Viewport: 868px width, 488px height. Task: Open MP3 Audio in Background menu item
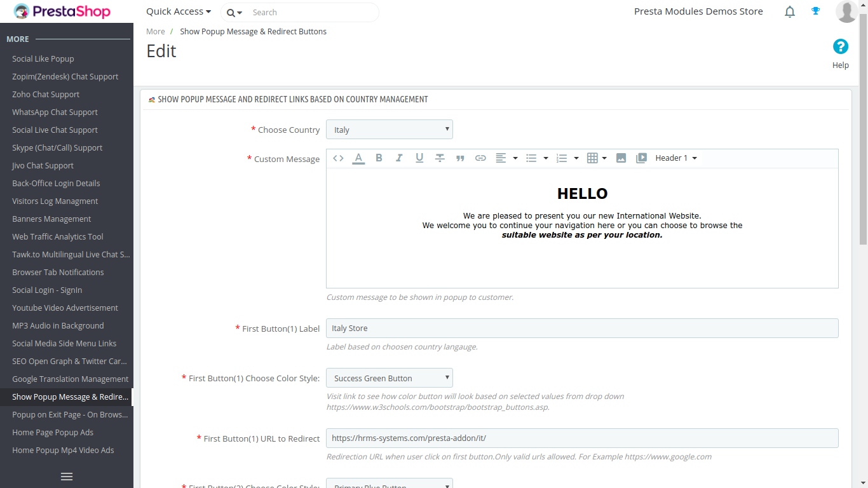pyautogui.click(x=58, y=325)
